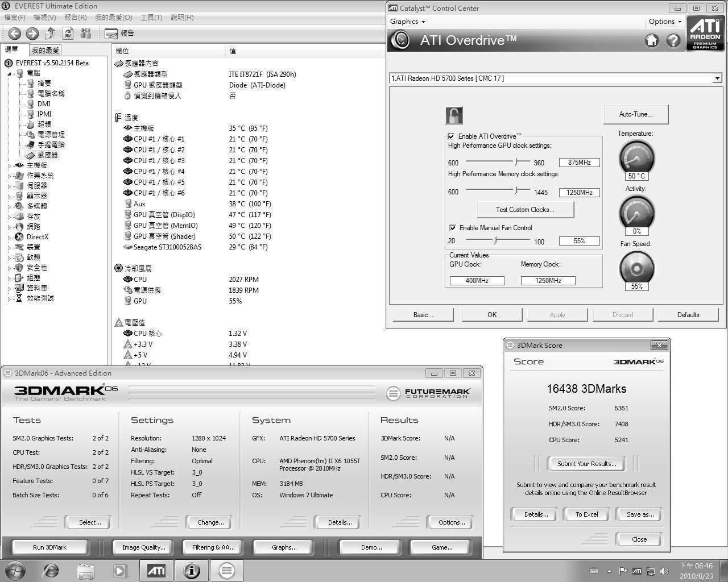Switch to the EVEREST taskbar item
The width and height of the screenshot is (728, 582).
click(192, 571)
